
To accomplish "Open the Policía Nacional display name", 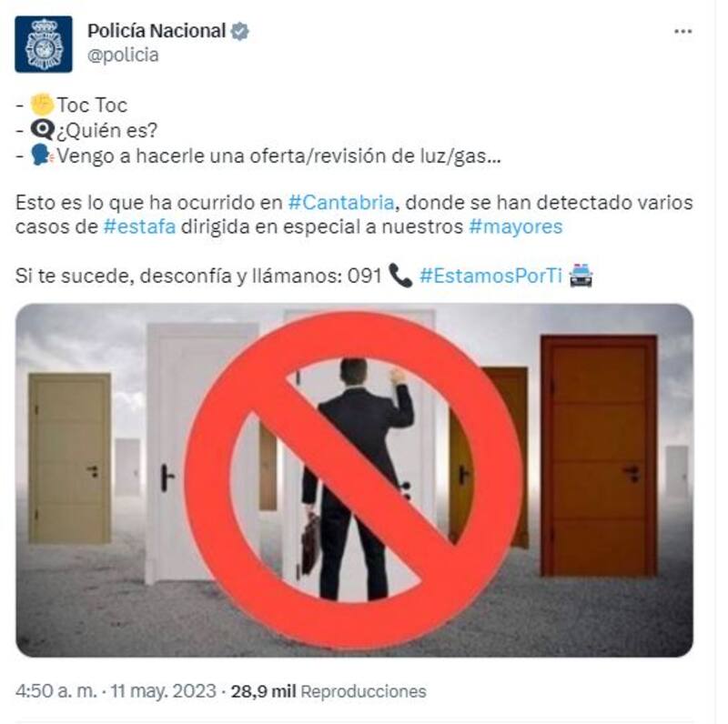I will (x=157, y=31).
